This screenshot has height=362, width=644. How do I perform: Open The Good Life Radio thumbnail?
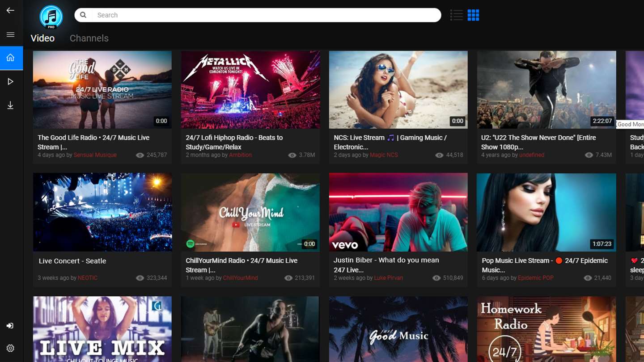102,90
